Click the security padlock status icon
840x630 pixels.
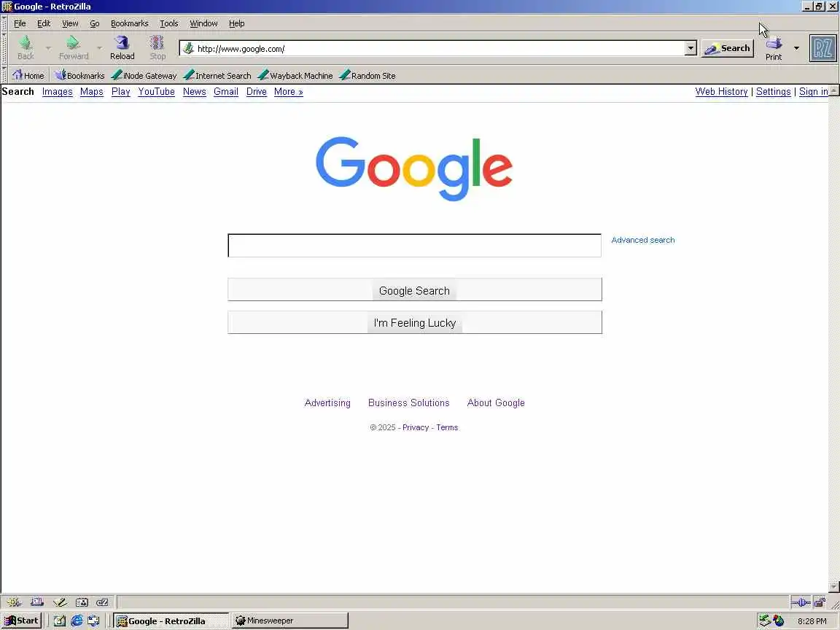pos(820,602)
